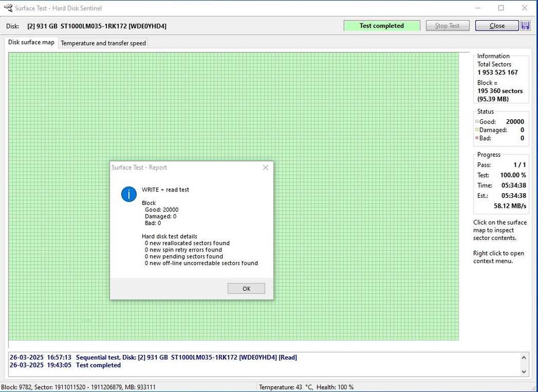This screenshot has width=538, height=392.
Task: Switch to Temperature and transfer speed tab
Action: point(103,43)
